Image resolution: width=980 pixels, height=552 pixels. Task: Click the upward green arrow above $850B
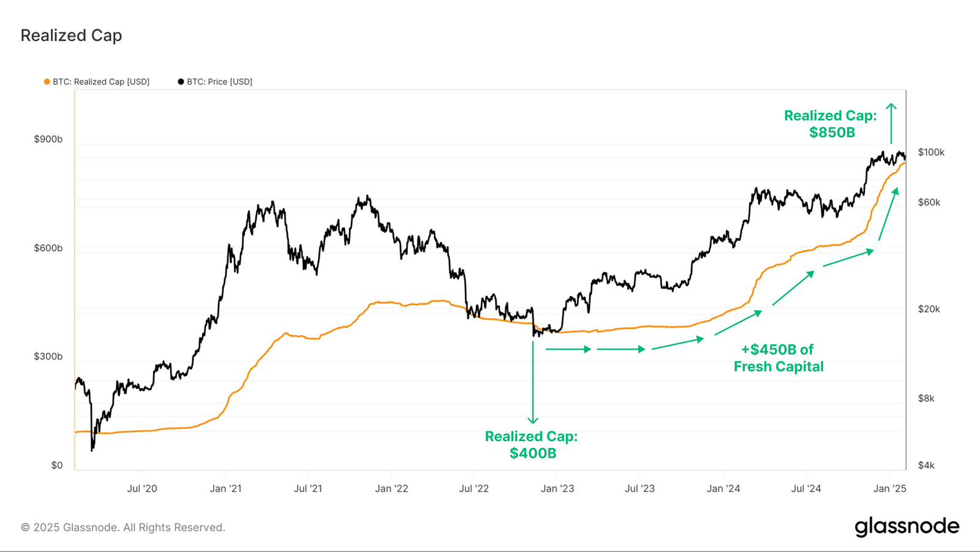891,123
